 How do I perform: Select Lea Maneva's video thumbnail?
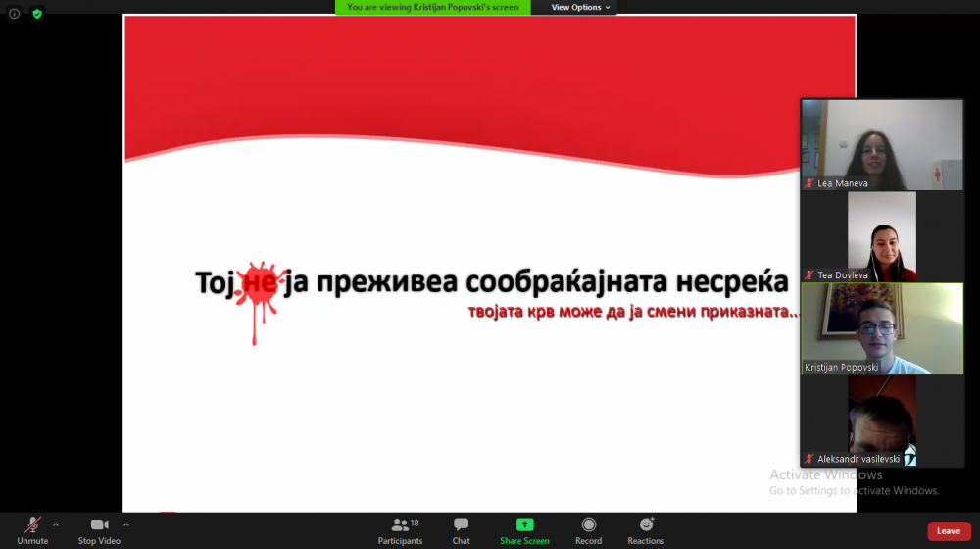coord(881,144)
